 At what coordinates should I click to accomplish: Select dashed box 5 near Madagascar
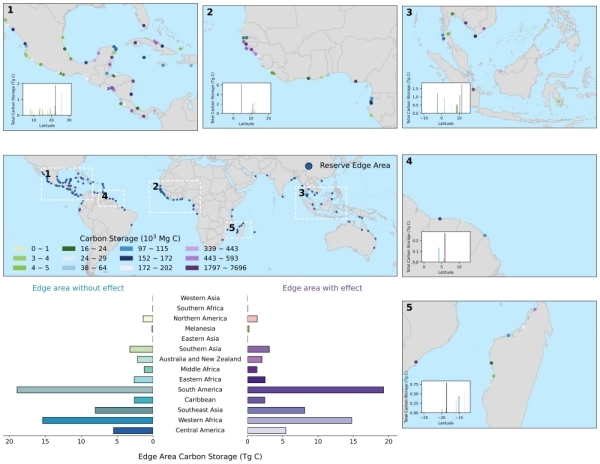tap(238, 230)
